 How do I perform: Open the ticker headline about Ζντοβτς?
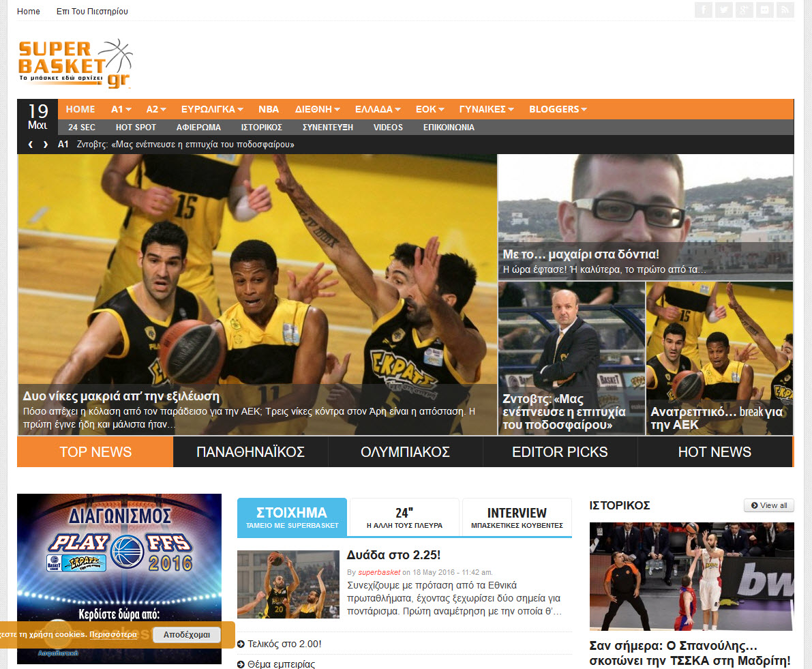tap(185, 145)
